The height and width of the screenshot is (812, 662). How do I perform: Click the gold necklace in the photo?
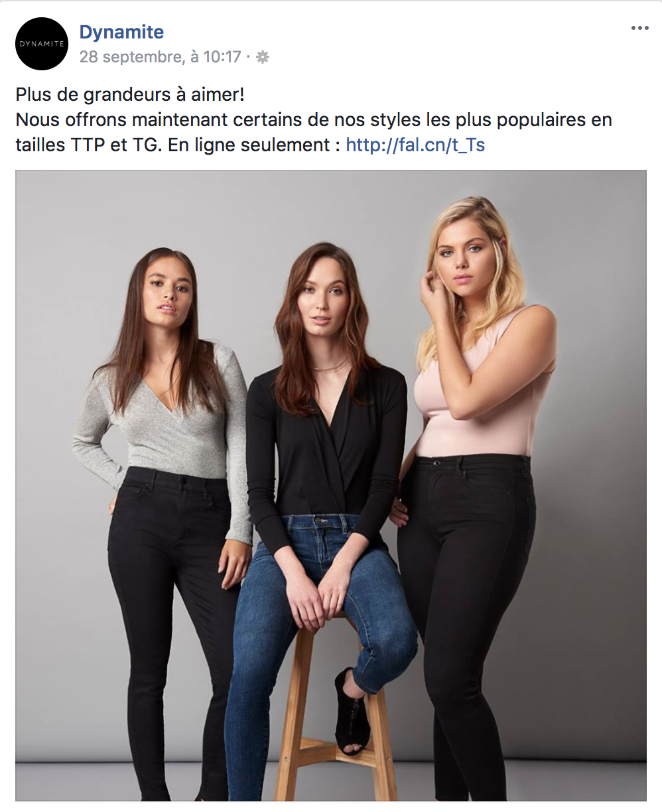click(x=330, y=367)
